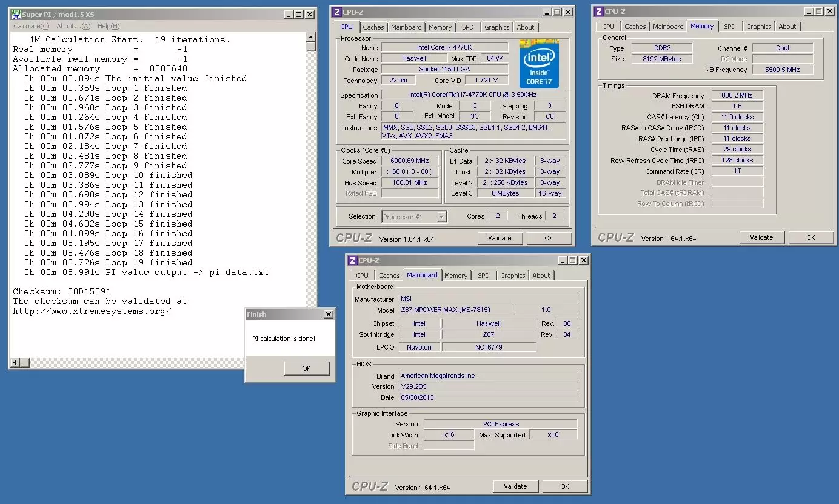Close the CPU-Z window showing the Mainboard tab

583,260
